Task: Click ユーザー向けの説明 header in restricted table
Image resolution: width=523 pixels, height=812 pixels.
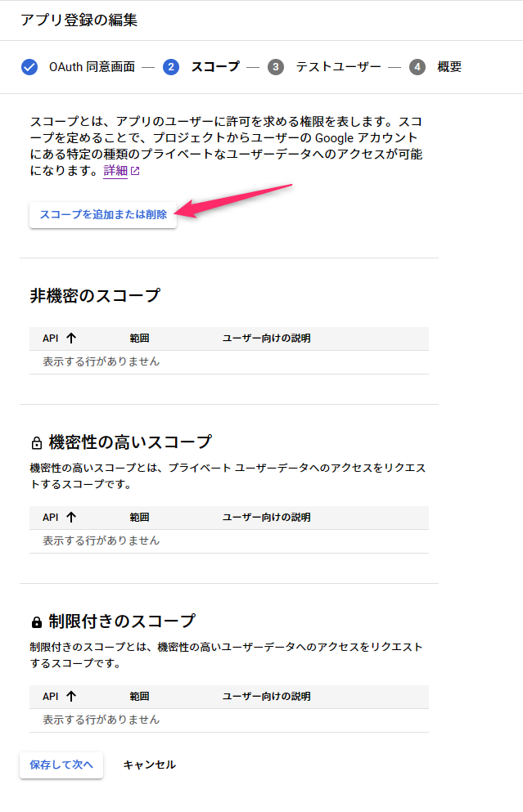Action: click(267, 697)
